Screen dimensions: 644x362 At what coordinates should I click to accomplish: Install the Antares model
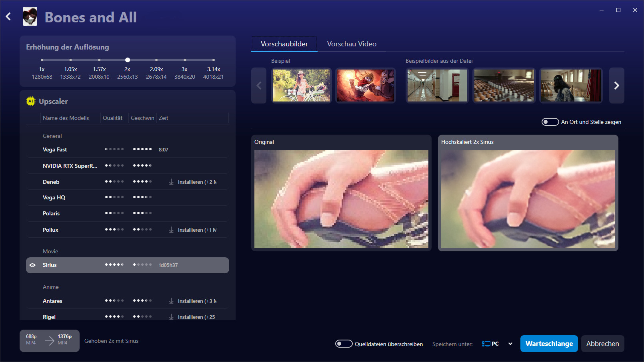(193, 301)
